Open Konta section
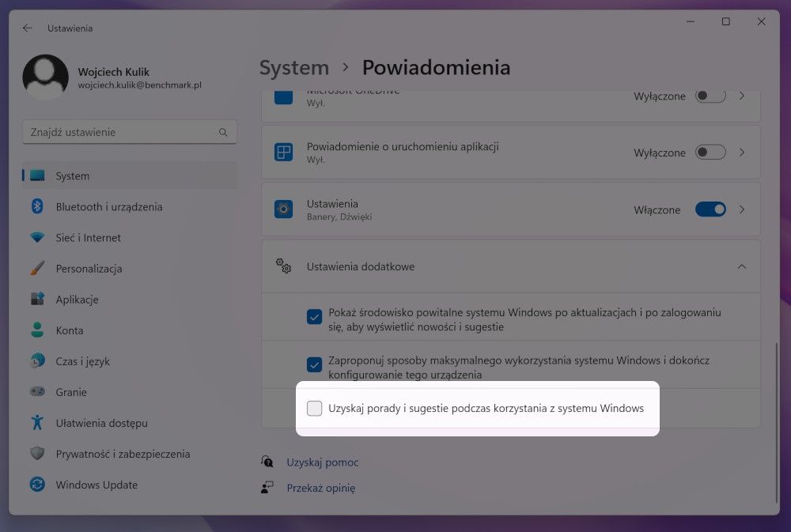The image size is (791, 532). (x=130, y=330)
